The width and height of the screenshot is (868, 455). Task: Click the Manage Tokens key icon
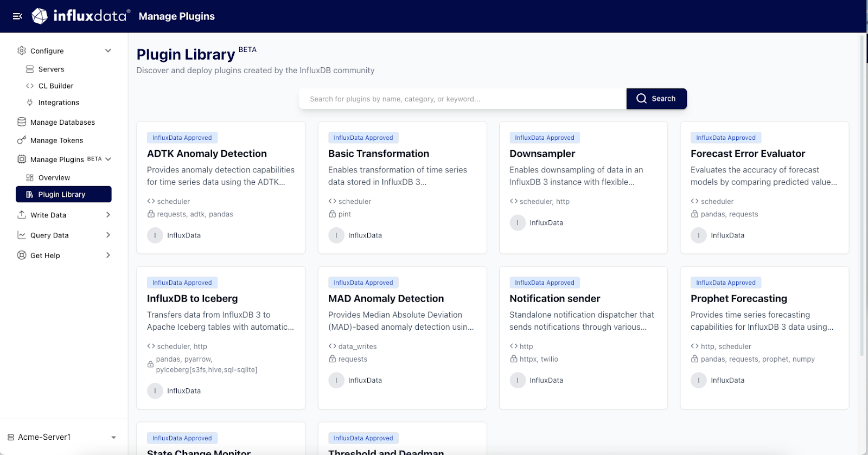click(22, 140)
